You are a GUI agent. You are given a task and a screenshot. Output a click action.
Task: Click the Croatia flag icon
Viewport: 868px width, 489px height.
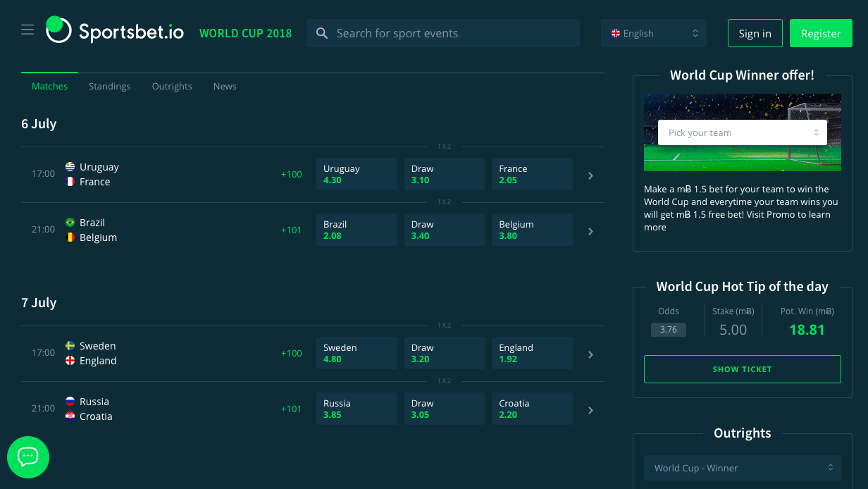70,416
